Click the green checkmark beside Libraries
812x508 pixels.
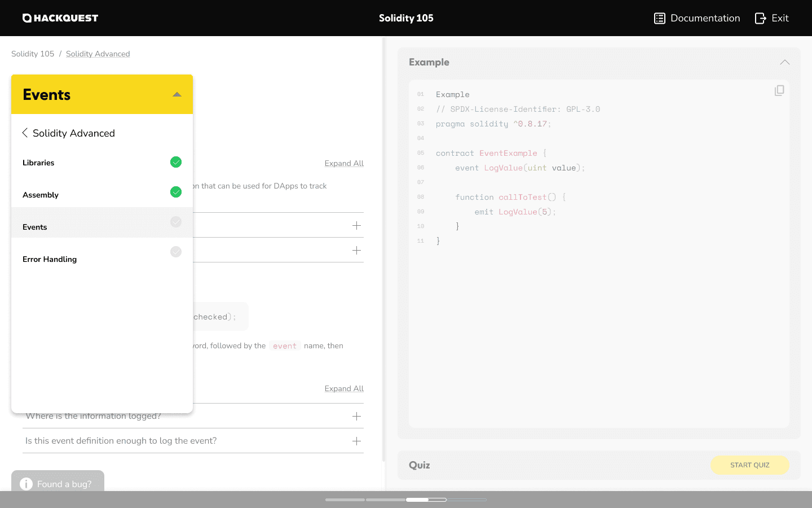pyautogui.click(x=176, y=162)
